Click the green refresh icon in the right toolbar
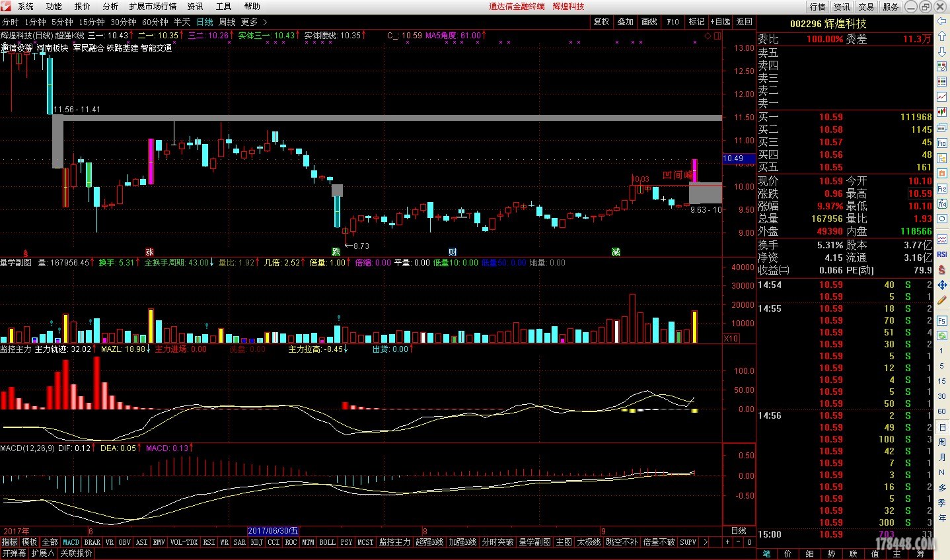Image resolution: width=950 pixels, height=560 pixels. [942, 335]
